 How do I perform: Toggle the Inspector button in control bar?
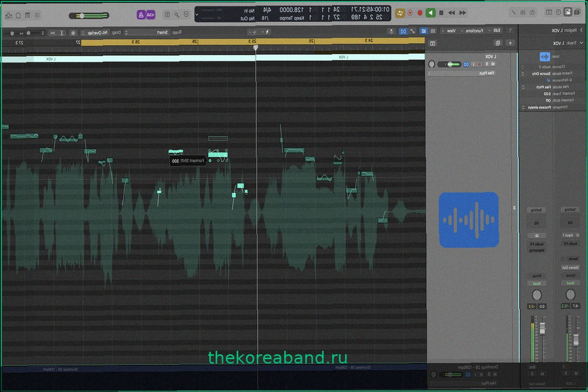(567, 13)
